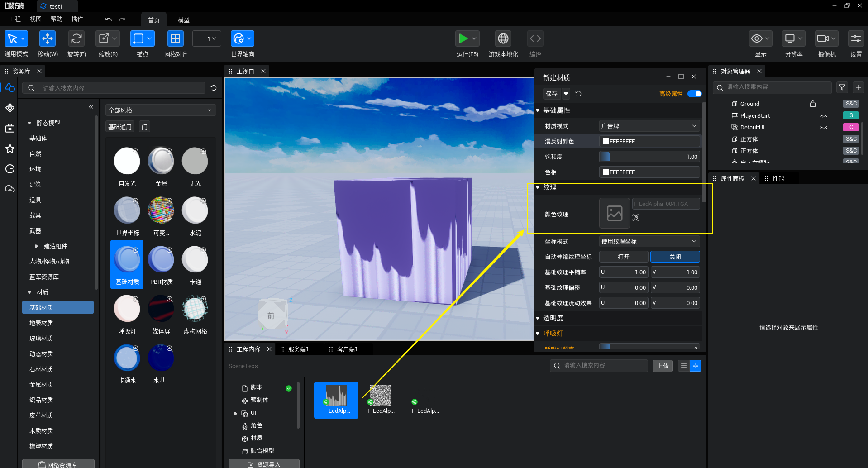Image resolution: width=868 pixels, height=468 pixels.
Task: Click the 编译 compile icon
Action: [535, 38]
